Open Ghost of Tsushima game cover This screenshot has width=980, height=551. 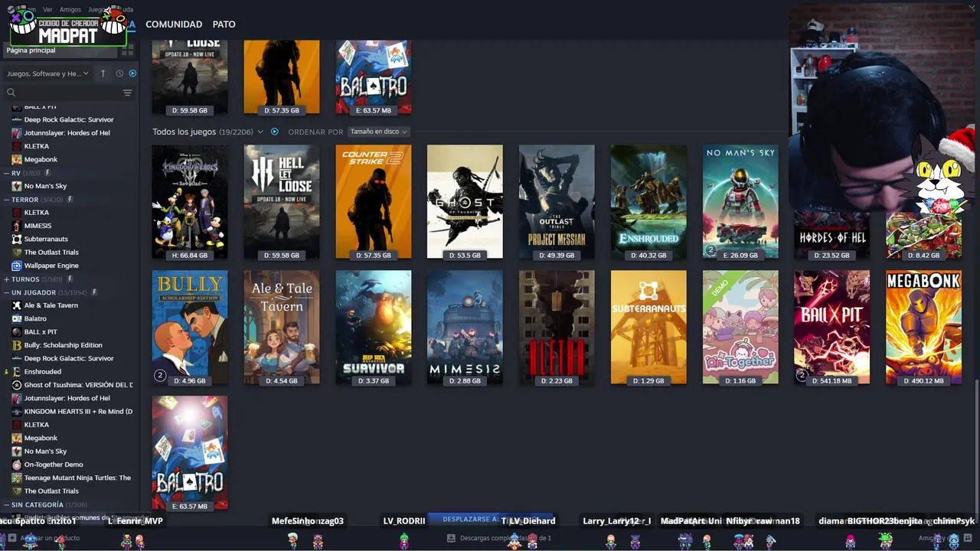(465, 202)
